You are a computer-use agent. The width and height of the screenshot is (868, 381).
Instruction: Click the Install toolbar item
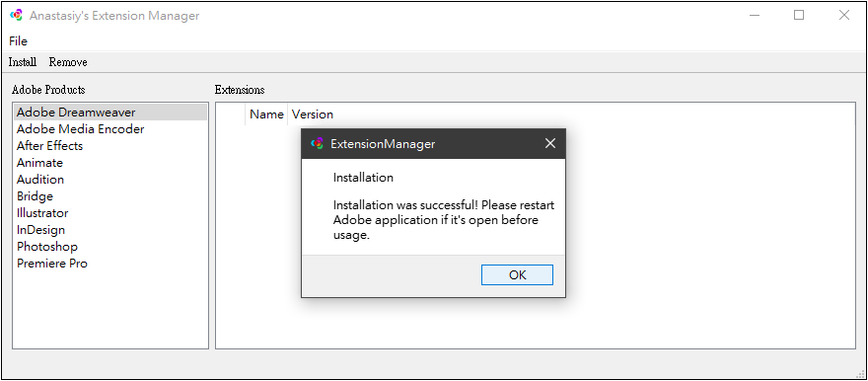pyautogui.click(x=23, y=62)
